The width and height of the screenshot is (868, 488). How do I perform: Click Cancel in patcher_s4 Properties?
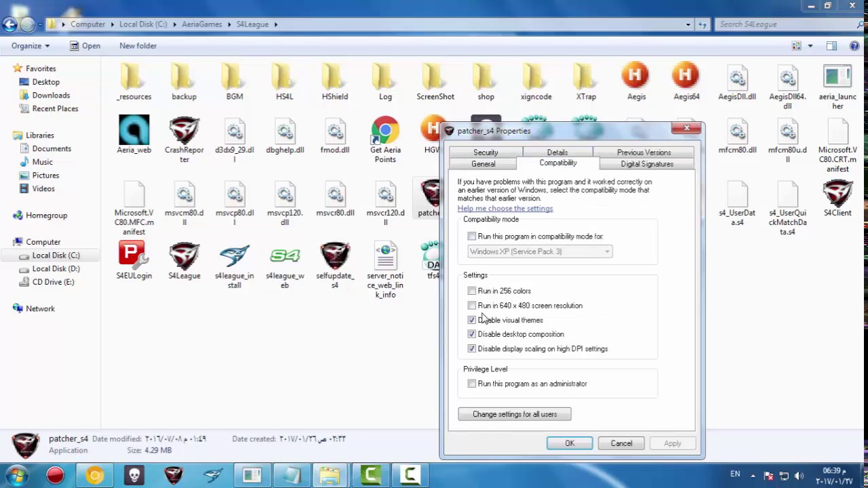click(621, 443)
